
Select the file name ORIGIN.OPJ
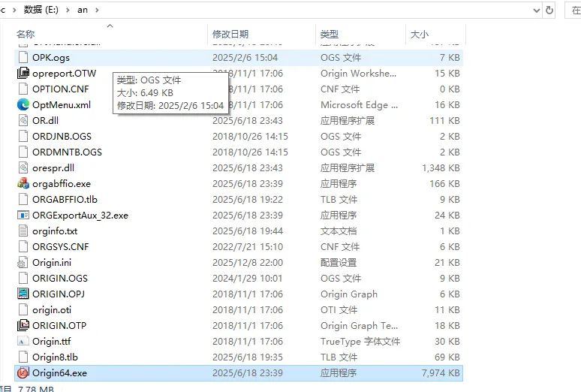click(x=59, y=294)
